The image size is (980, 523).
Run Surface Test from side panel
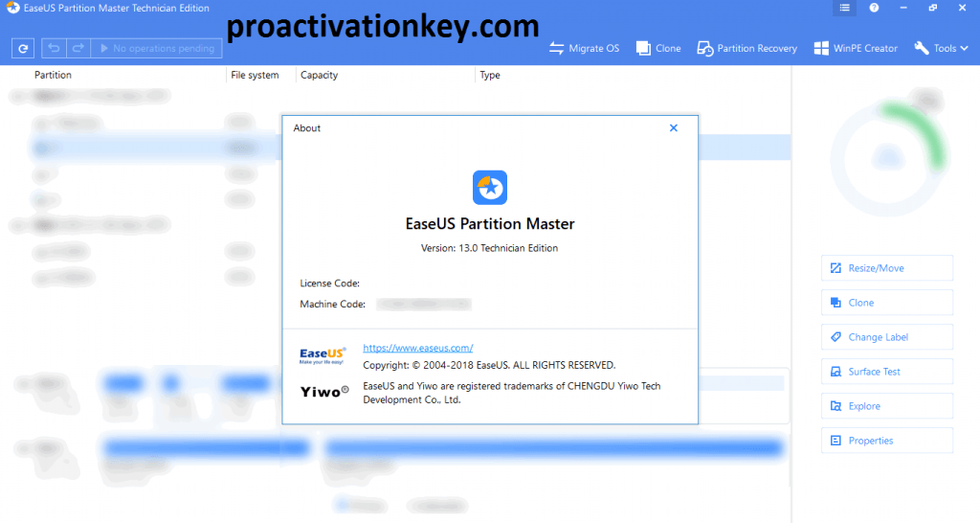pos(886,371)
